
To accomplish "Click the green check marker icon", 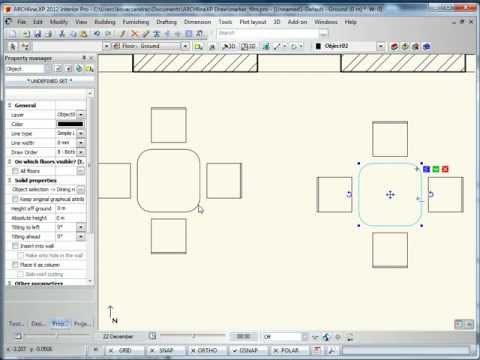I will coord(436,169).
